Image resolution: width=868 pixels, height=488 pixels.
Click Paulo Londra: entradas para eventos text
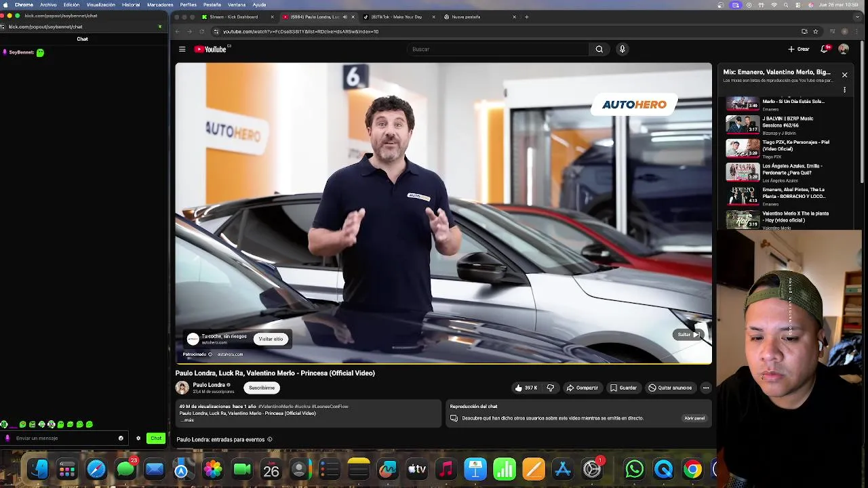pyautogui.click(x=220, y=439)
